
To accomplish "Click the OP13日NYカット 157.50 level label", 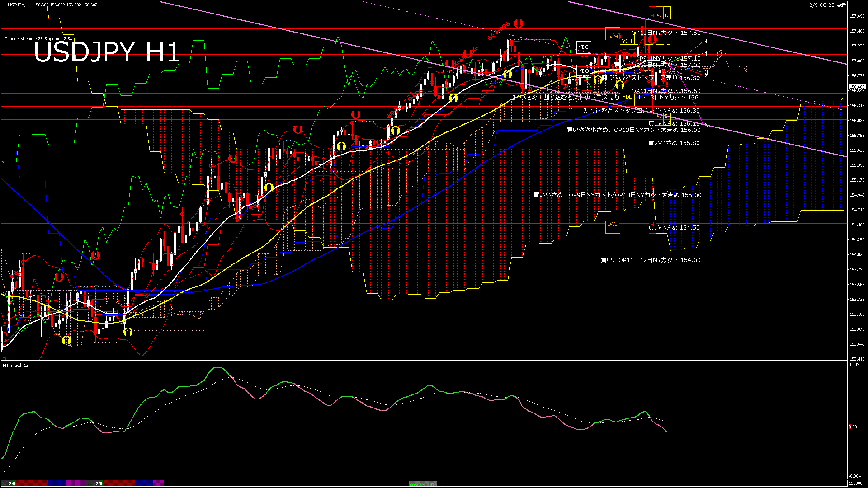I will [666, 33].
